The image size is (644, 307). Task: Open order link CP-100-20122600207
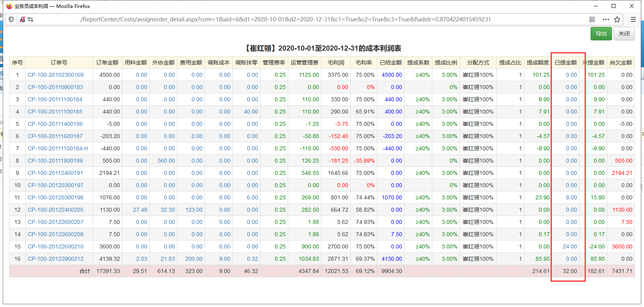55,222
